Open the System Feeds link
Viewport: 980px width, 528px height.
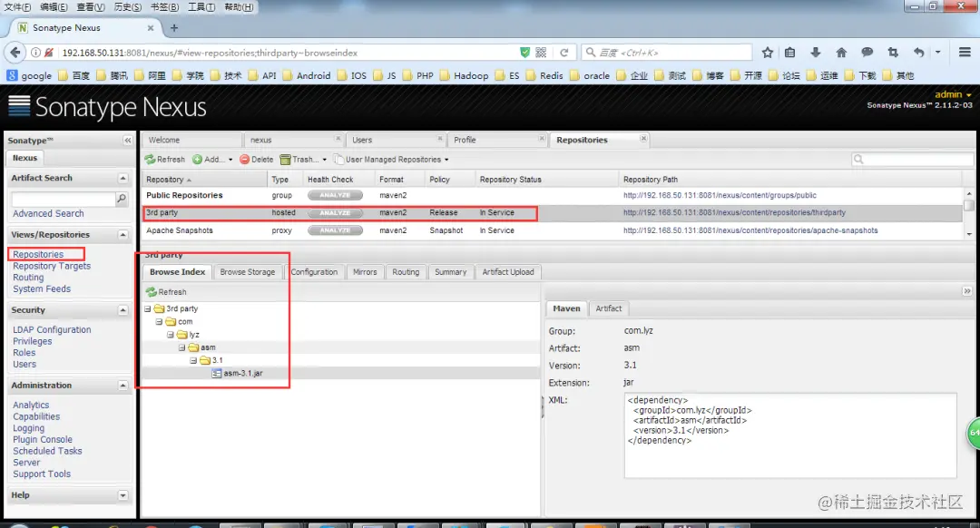[x=42, y=289]
